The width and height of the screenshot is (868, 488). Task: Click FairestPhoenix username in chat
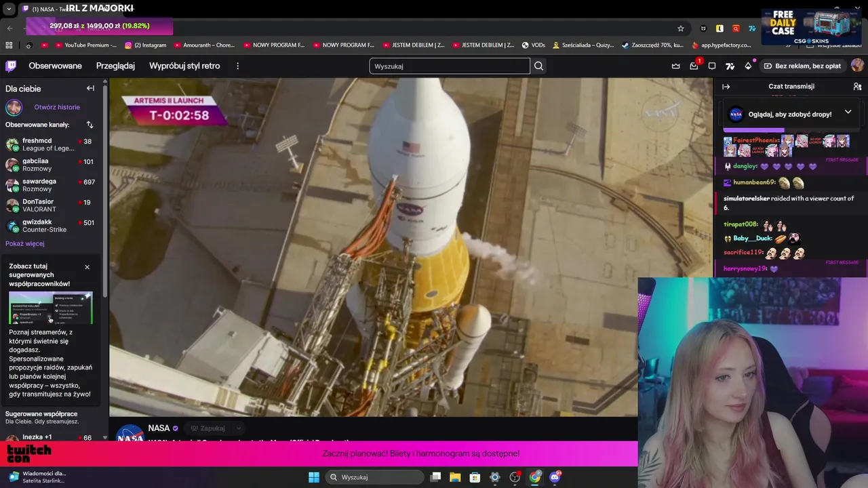tap(755, 140)
